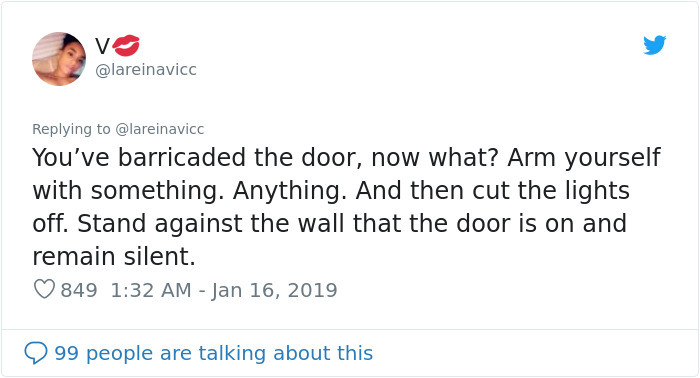Click tweet line 'You've barricaded the door'
Image resolution: width=700 pixels, height=378 pixels.
click(197, 158)
